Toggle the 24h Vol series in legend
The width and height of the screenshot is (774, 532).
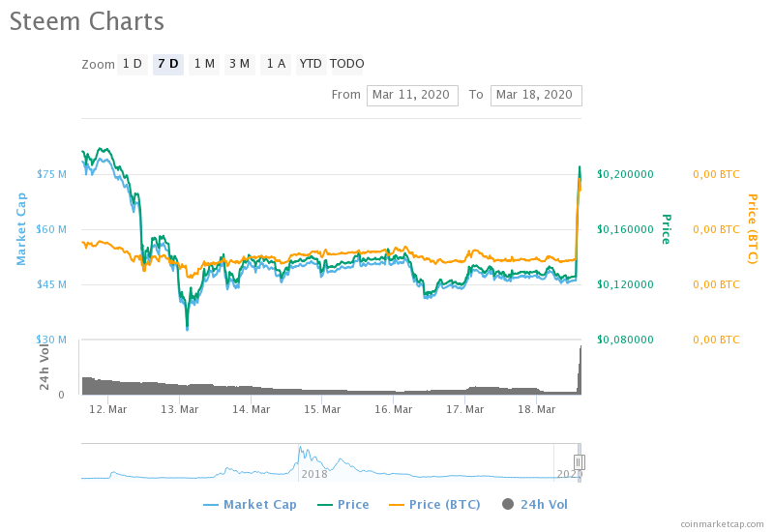pyautogui.click(x=535, y=504)
